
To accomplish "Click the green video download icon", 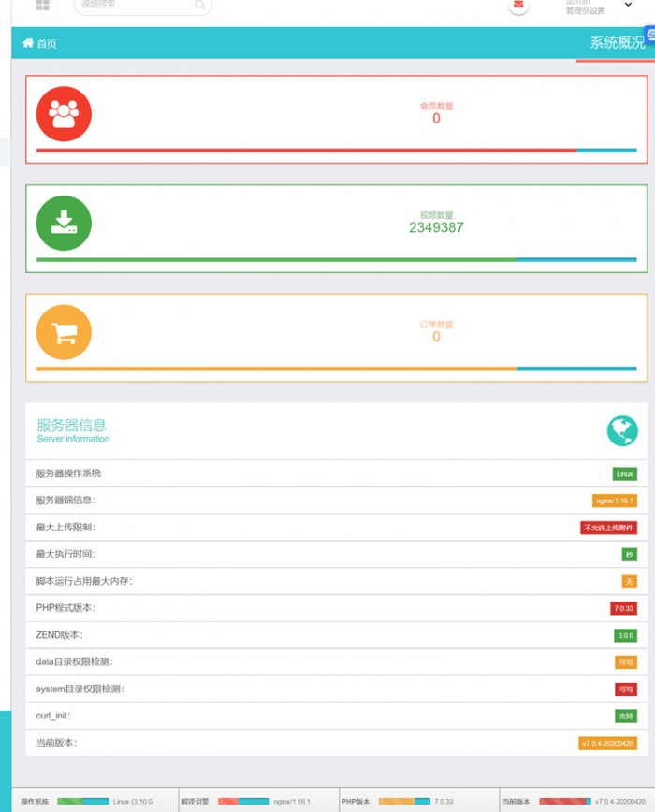I will pos(64,223).
